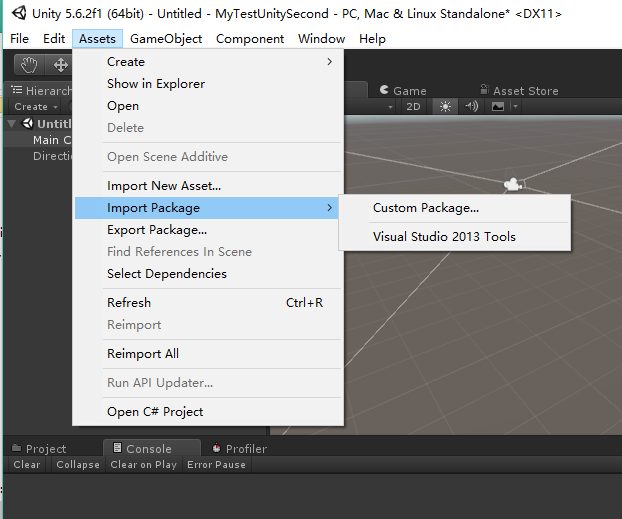
Task: Open Hierarchy Create dropdown
Action: pos(36,106)
